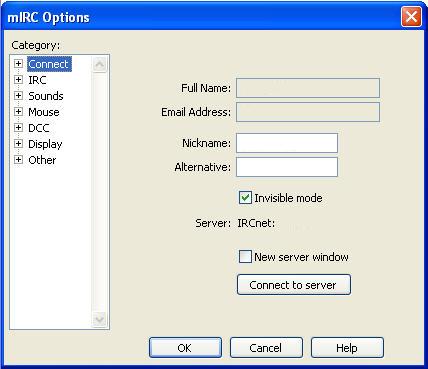Enable the New server window checkbox

(x=245, y=257)
